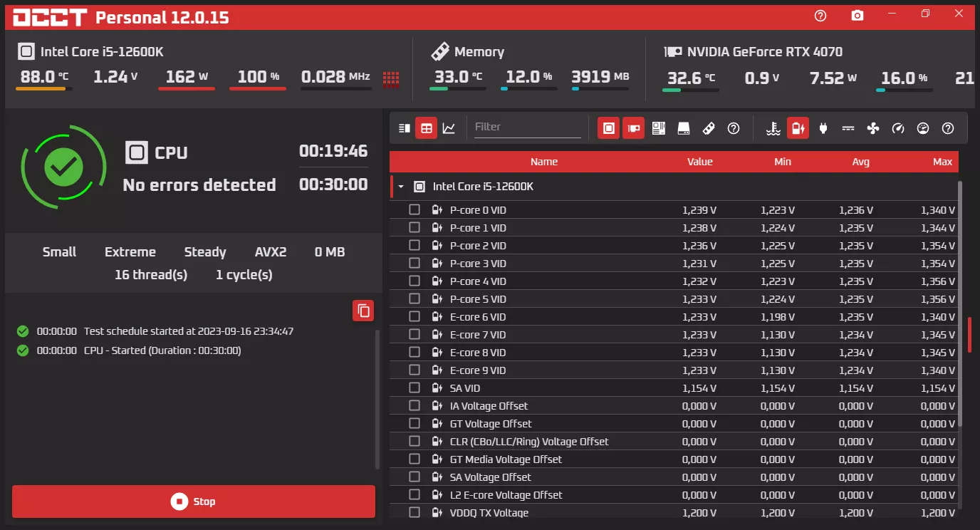Viewport: 980px width, 530px height.
Task: Sort by the Value column header
Action: coord(700,162)
